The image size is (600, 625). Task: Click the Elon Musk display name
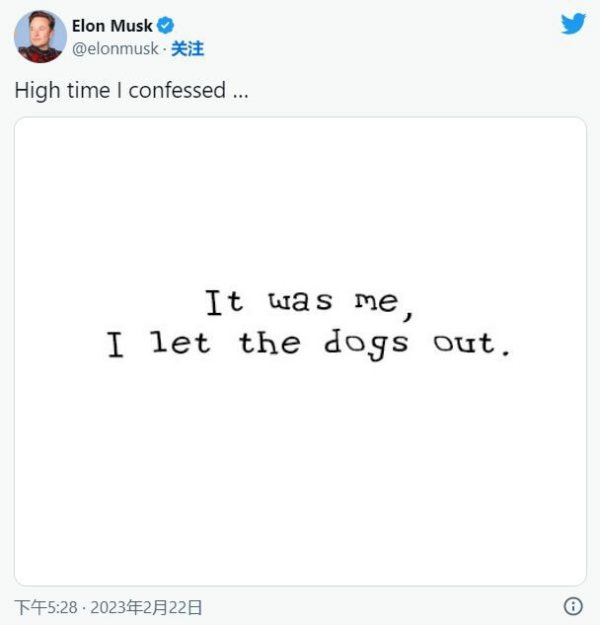click(111, 26)
